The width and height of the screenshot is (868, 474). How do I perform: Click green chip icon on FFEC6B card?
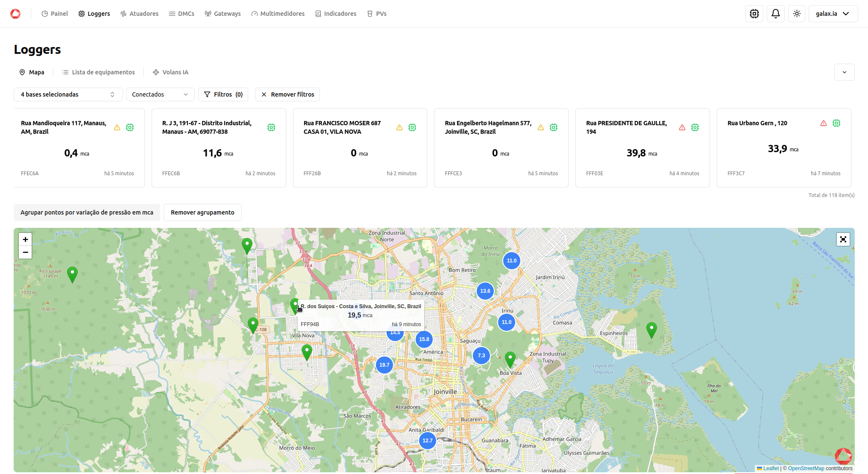click(271, 127)
